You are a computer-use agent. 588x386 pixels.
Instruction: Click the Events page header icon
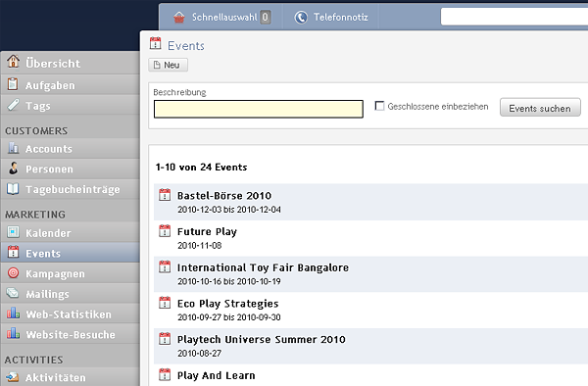pos(155,43)
